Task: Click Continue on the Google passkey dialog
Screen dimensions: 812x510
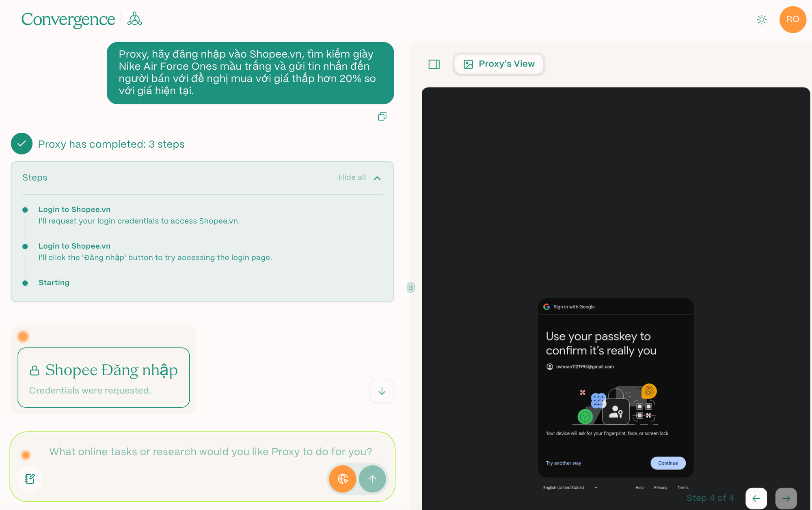Action: tap(668, 463)
